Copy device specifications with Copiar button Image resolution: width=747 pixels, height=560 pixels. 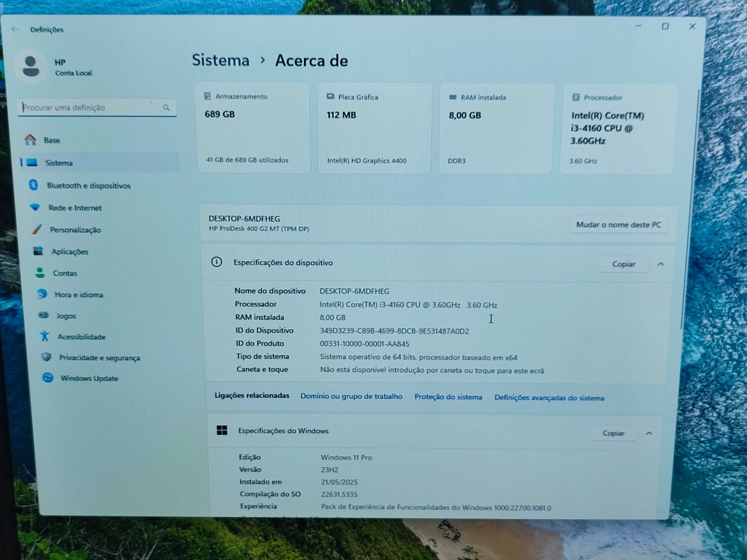[624, 264]
